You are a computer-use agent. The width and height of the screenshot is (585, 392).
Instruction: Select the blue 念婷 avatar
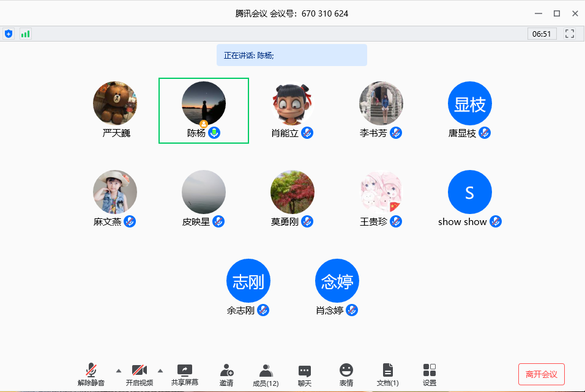coord(337,281)
